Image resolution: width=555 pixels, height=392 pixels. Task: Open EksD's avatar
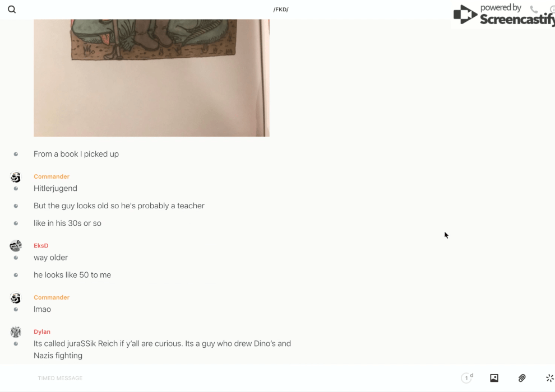(x=16, y=246)
